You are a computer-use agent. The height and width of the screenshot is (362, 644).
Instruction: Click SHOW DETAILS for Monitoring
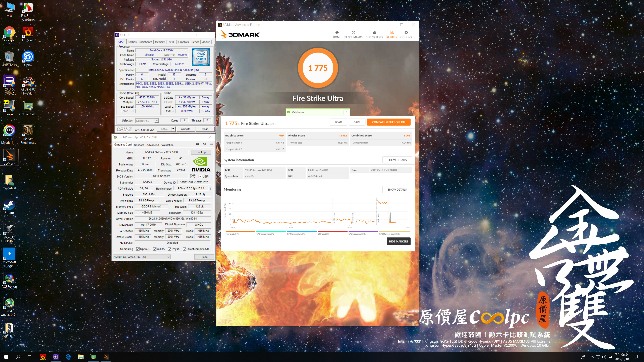397,189
